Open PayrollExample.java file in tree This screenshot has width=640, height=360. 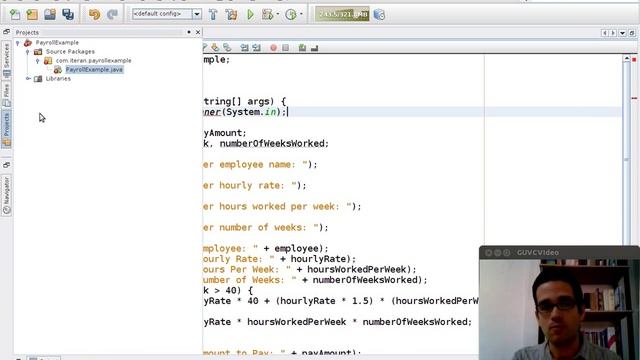point(94,69)
